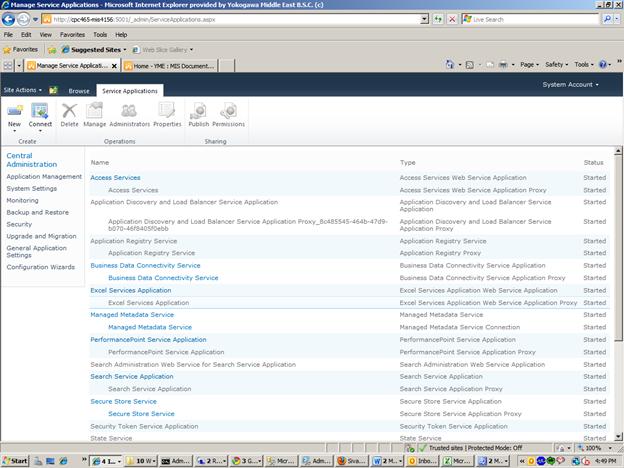This screenshot has width=624, height=468.
Task: Click the Publish ribbon icon
Action: pos(198,111)
